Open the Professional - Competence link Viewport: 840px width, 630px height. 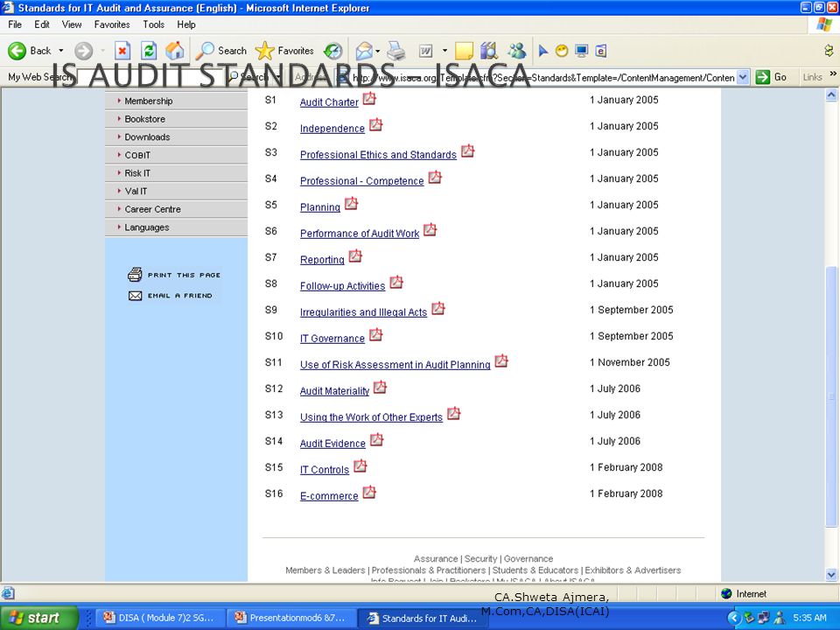(x=361, y=181)
